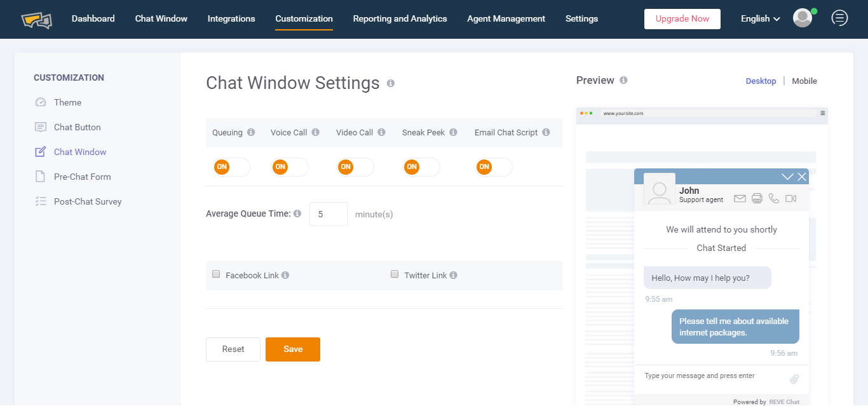The height and width of the screenshot is (406, 868).
Task: Click the Average Queue Time info icon
Action: pyautogui.click(x=297, y=214)
